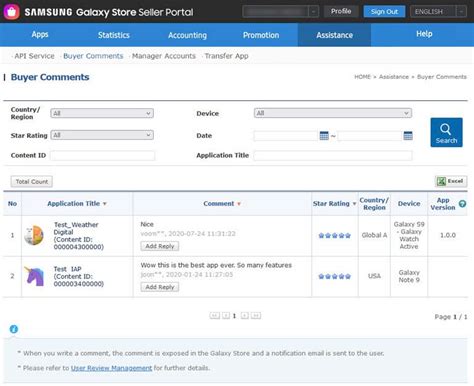Viewport: 474px width, 386px height.
Task: Open the Device filter dropdown
Action: pyautogui.click(x=333, y=113)
